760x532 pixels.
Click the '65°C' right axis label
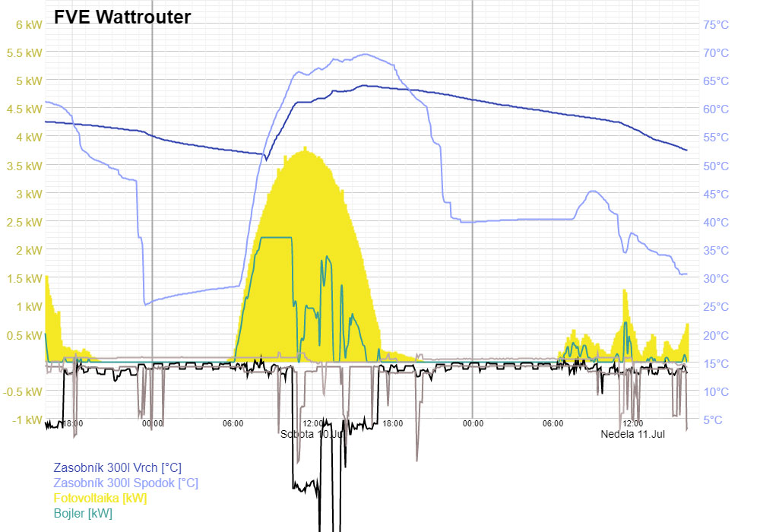[x=716, y=81]
